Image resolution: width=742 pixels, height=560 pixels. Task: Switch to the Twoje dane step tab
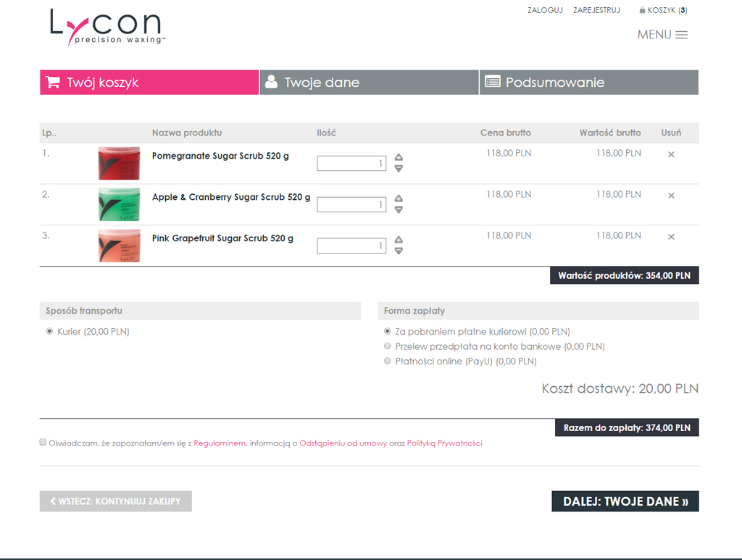(x=369, y=83)
